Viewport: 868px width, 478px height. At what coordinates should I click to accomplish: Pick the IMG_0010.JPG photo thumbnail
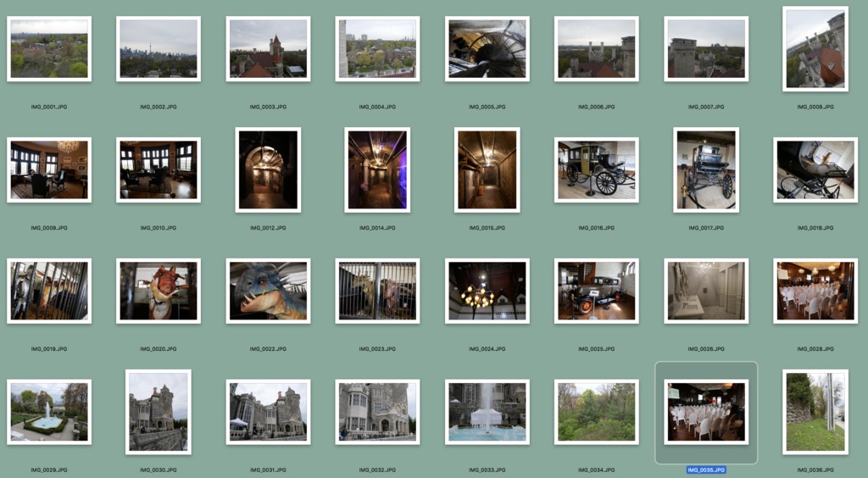point(159,170)
